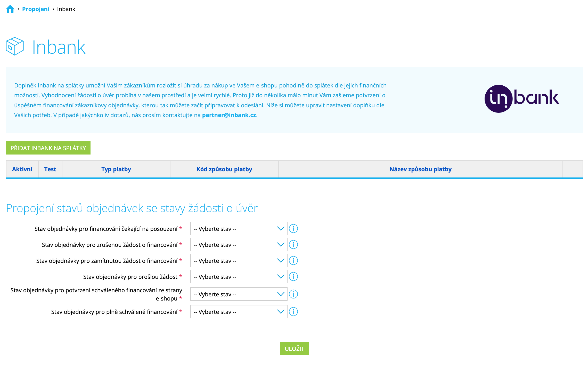Open the Propojení breadcrumb link

point(36,9)
